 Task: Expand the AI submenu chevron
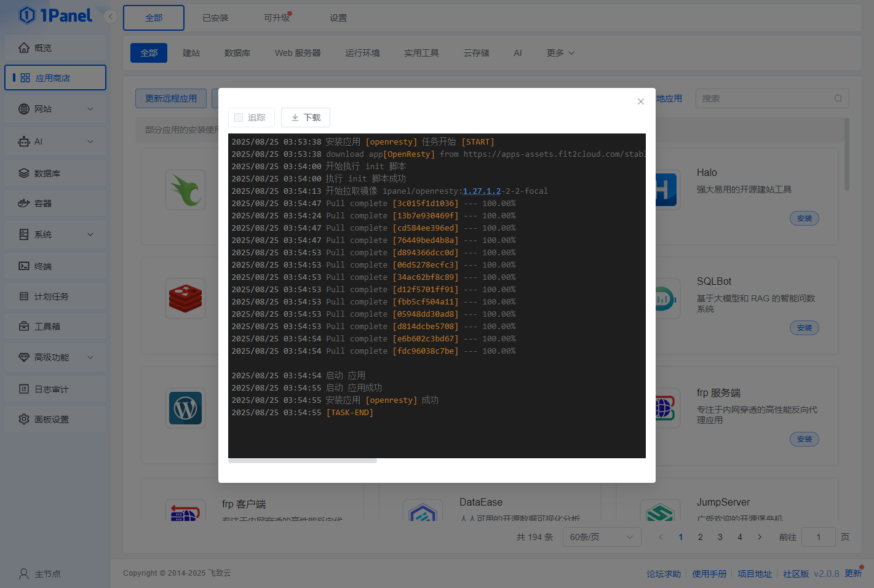click(90, 141)
